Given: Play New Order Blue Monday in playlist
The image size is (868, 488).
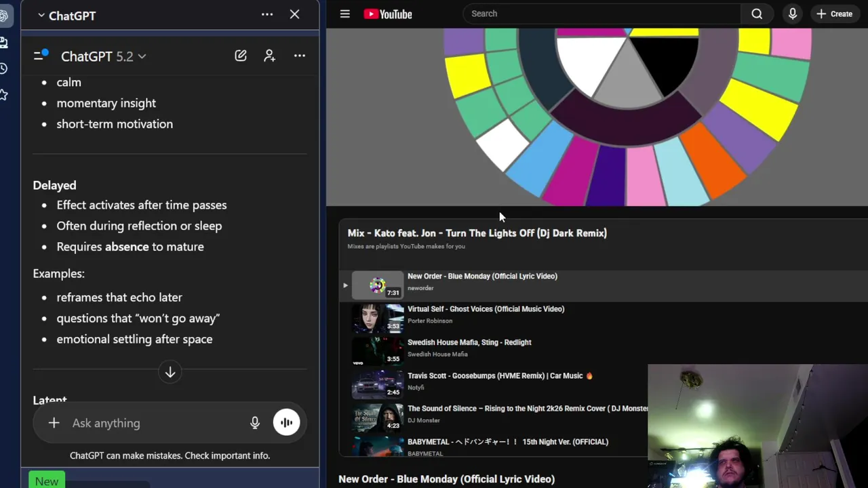Looking at the screenshot, I should point(482,277).
